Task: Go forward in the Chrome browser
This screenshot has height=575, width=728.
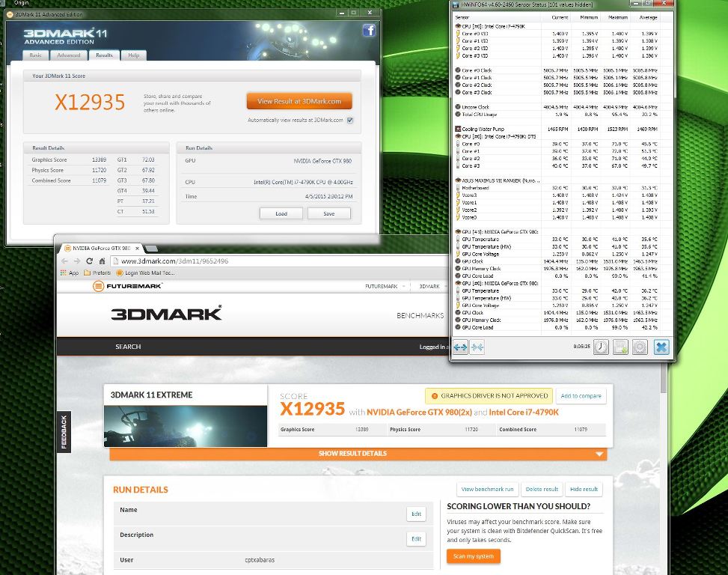Action: 77,261
